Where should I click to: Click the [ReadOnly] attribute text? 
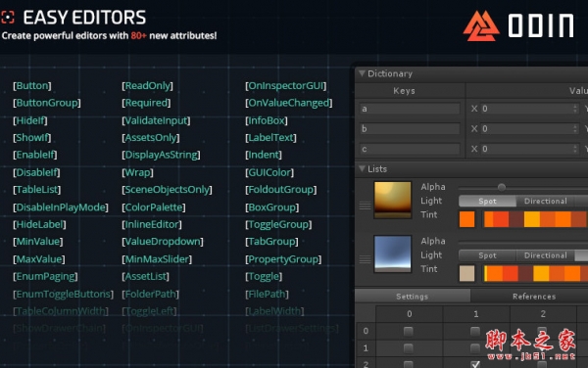pyautogui.click(x=147, y=86)
